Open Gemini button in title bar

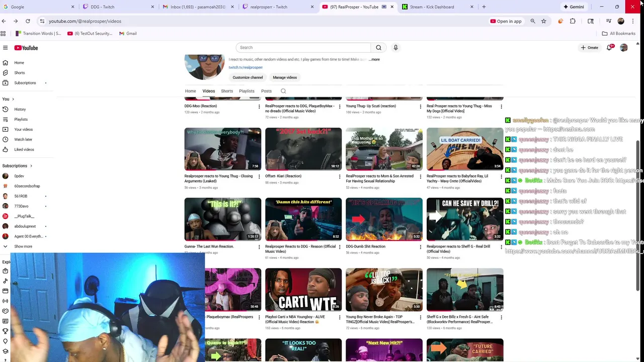(574, 7)
